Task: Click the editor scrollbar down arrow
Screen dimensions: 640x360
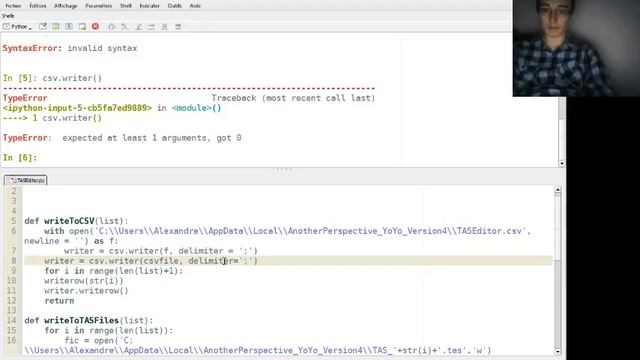Action: coord(558,351)
